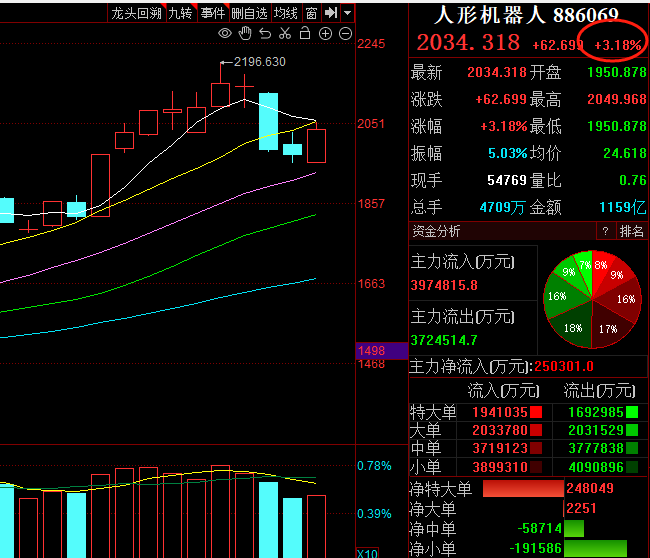Click the arrow-to-bar jump icon
This screenshot has height=558, width=650.
point(330,13)
